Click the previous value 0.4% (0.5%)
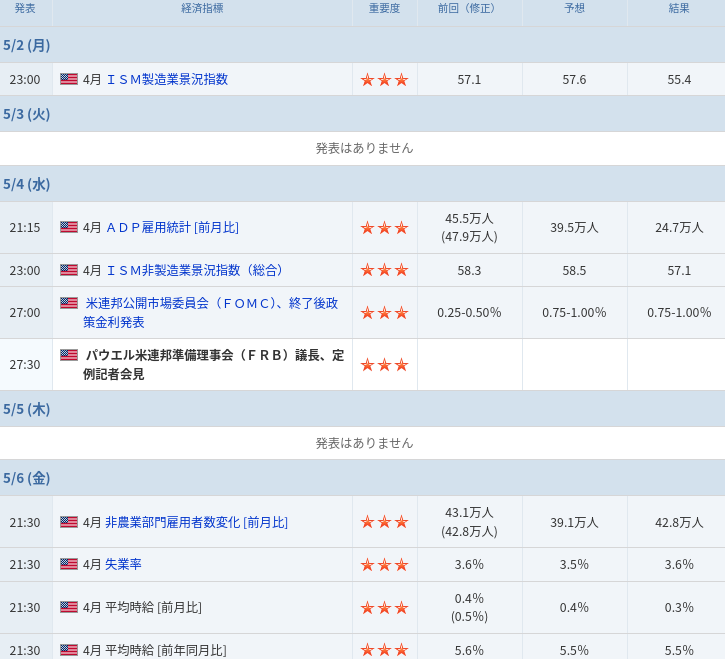The height and width of the screenshot is (659, 725). pos(469,607)
